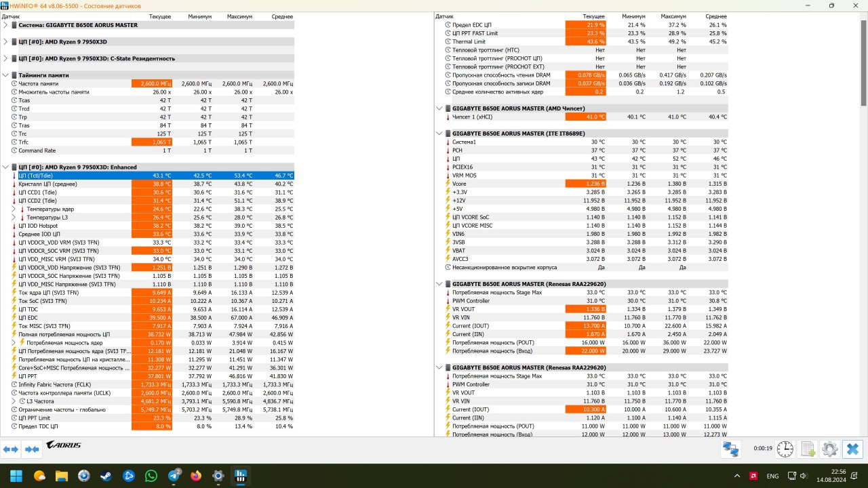This screenshot has width=868, height=488.
Task: Select the VBAT voltage row
Action: tap(582, 250)
